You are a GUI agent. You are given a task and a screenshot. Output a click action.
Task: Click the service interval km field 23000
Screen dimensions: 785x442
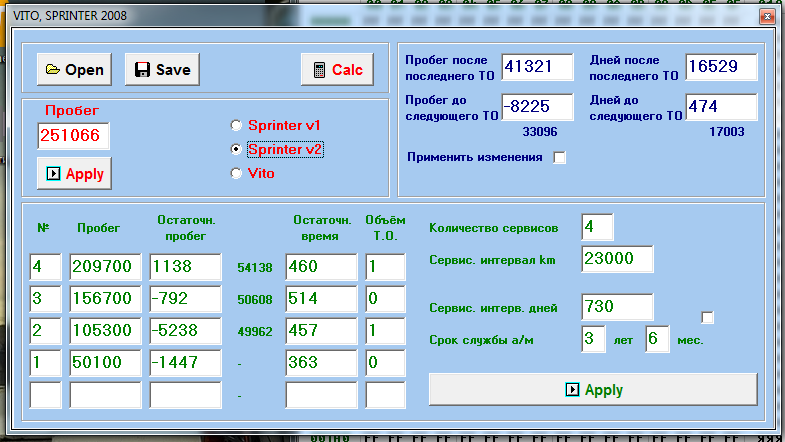(617, 259)
